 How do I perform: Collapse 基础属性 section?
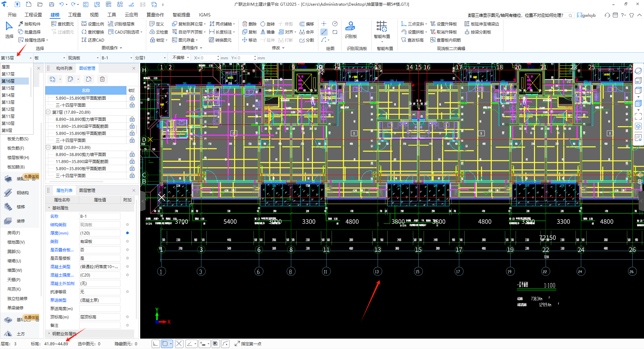click(49, 208)
